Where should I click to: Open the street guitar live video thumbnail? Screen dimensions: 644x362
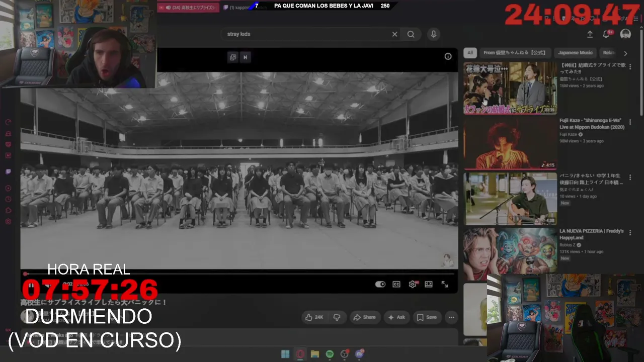510,199
